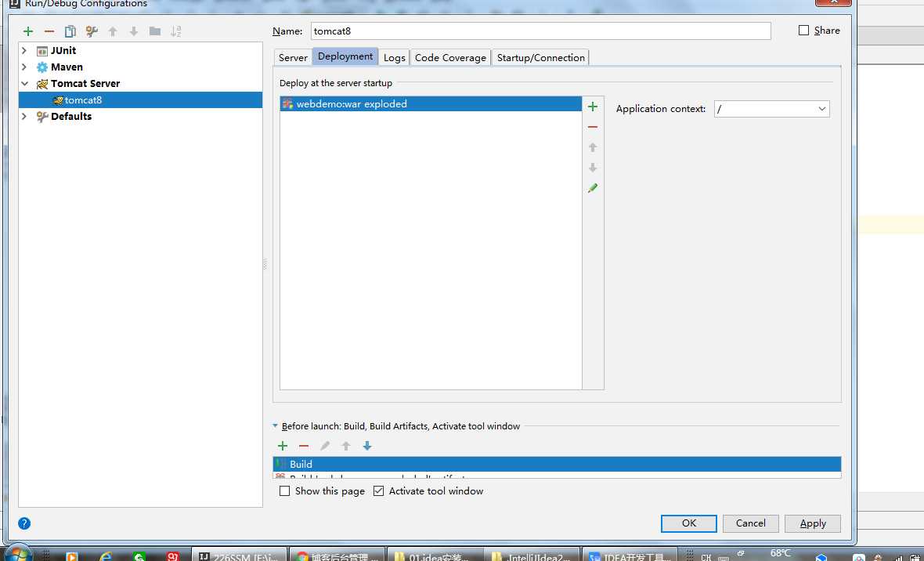Open the Code Coverage tab
The image size is (924, 561).
450,57
